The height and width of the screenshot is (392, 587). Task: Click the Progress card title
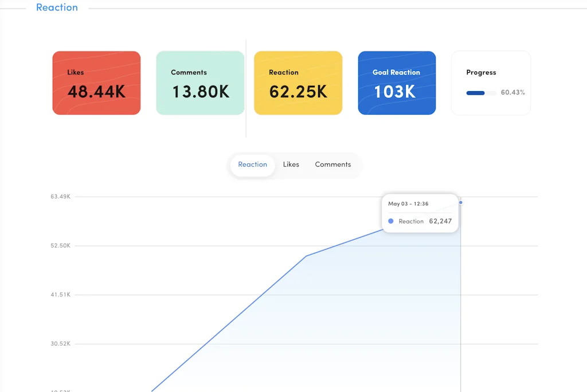pyautogui.click(x=481, y=73)
